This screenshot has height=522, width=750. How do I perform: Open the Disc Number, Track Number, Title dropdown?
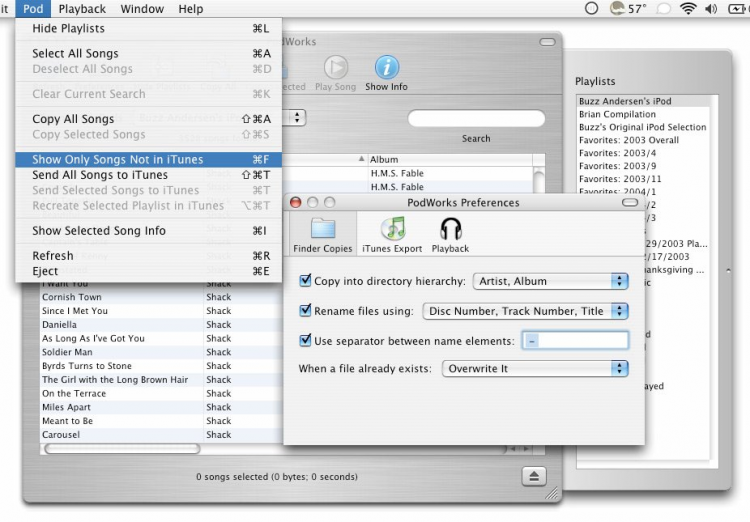[x=525, y=311]
